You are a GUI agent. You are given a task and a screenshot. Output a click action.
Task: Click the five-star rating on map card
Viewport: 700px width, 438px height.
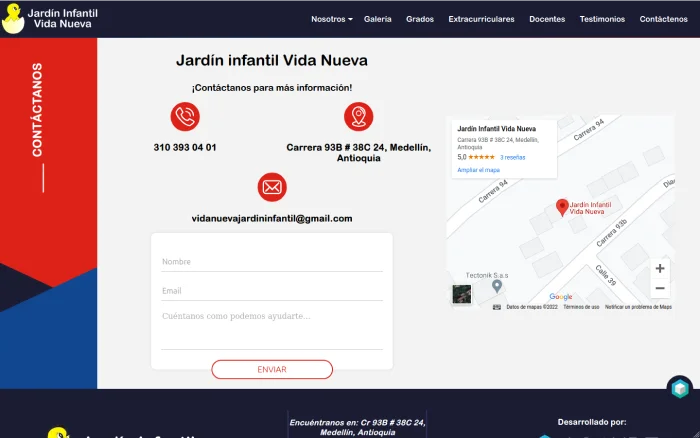481,157
